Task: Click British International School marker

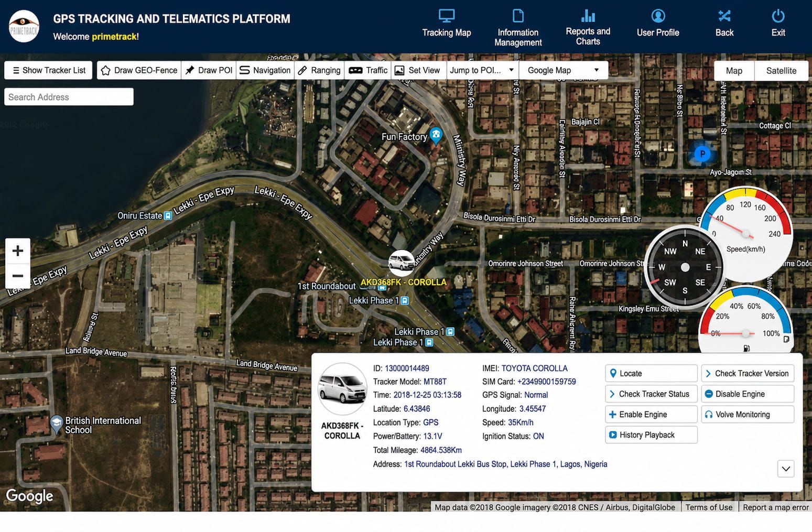Action: (x=57, y=424)
